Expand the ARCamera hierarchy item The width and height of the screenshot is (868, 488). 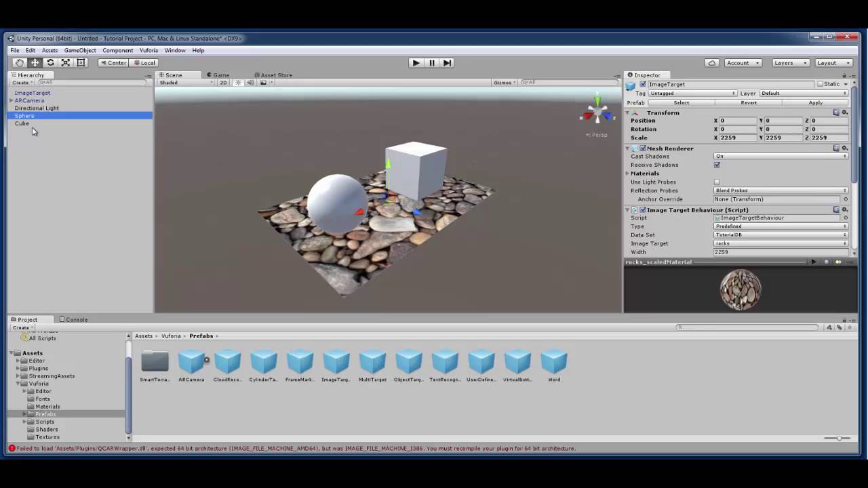coord(12,100)
